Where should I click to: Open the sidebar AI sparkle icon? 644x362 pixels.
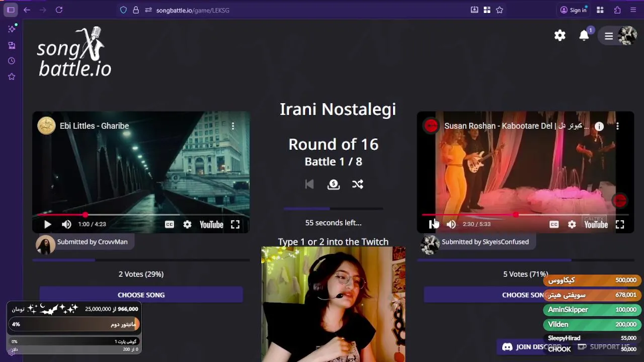(12, 29)
